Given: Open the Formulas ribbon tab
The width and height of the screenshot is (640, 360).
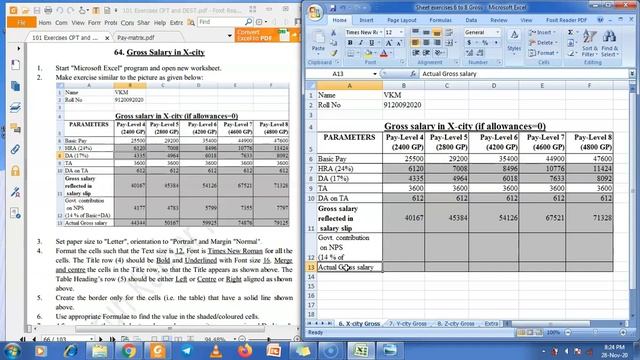Looking at the screenshot, I should (440, 20).
